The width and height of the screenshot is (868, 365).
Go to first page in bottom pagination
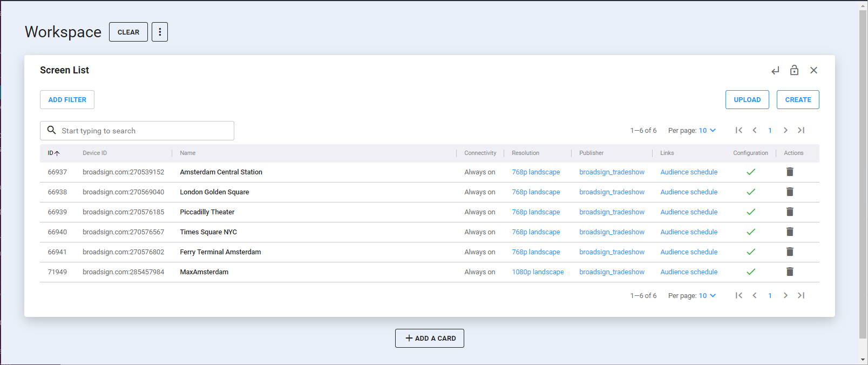point(739,295)
